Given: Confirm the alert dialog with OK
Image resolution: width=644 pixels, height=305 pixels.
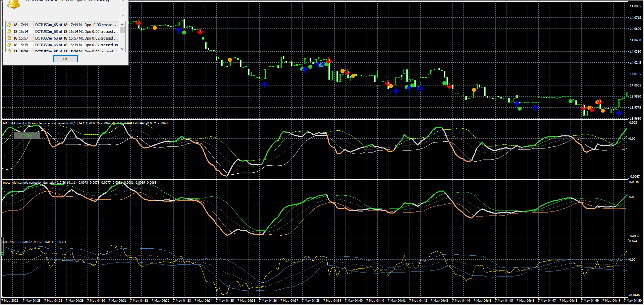Looking at the screenshot, I should (x=65, y=59).
